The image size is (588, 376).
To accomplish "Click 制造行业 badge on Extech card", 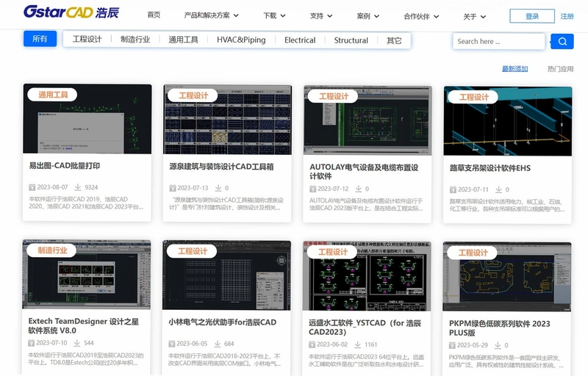I will click(51, 250).
